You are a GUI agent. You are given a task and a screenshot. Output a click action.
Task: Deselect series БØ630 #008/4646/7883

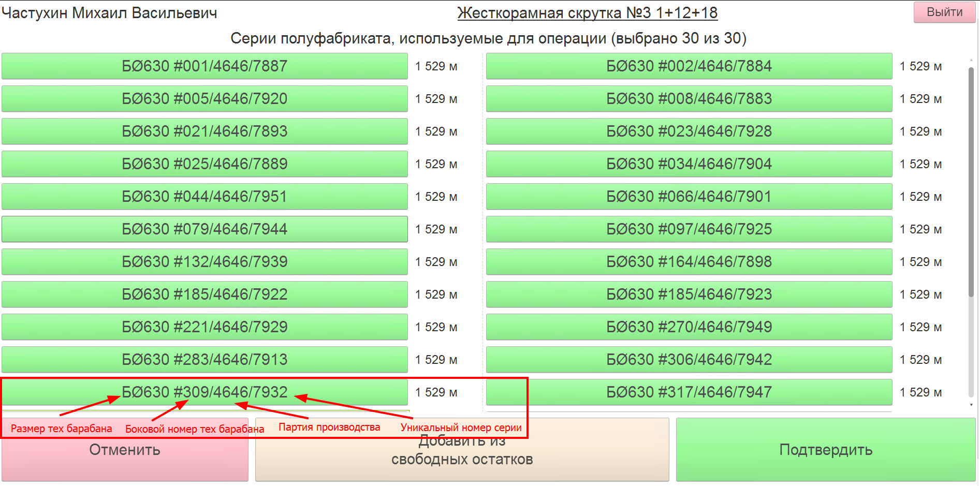[x=689, y=98]
